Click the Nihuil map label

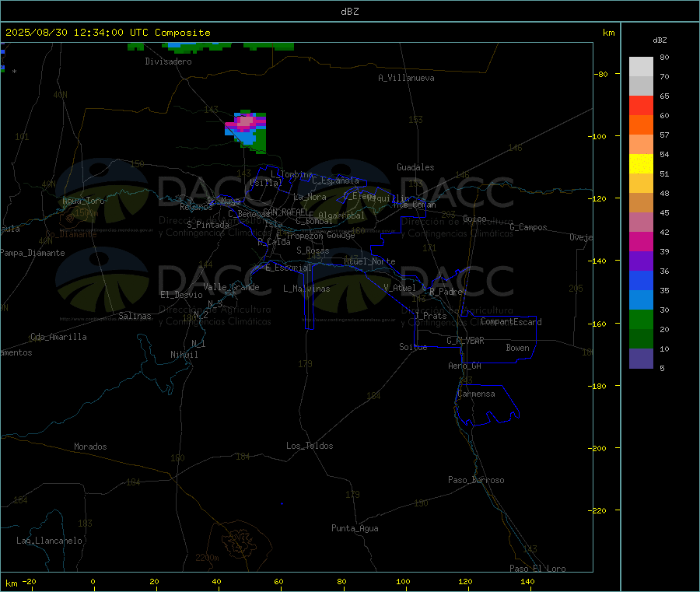point(184,355)
